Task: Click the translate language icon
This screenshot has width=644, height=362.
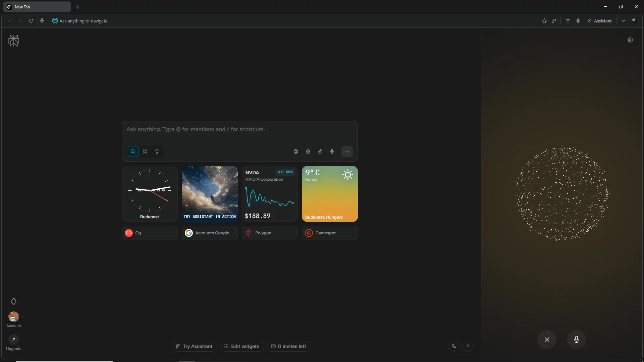Action: [454, 346]
